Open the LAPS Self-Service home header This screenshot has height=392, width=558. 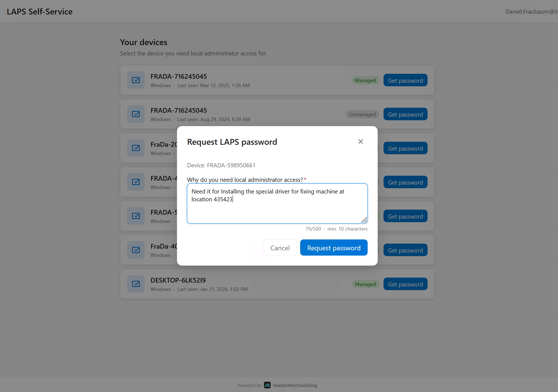pos(39,11)
